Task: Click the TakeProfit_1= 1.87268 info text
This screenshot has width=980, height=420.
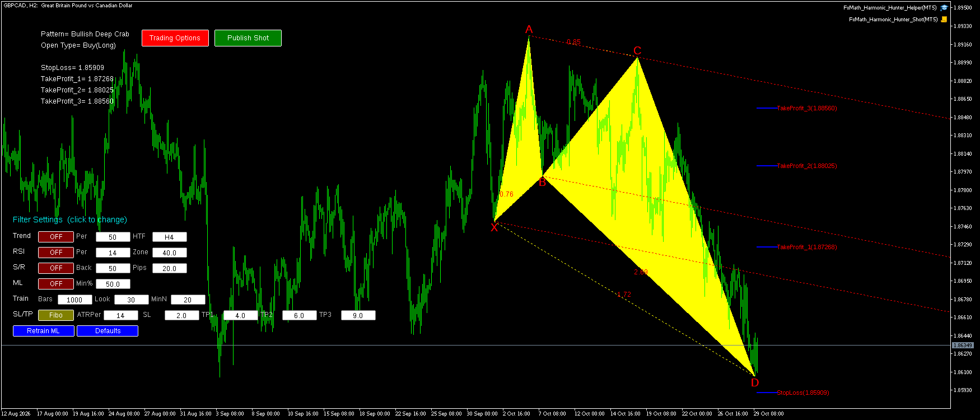Action: [77, 79]
